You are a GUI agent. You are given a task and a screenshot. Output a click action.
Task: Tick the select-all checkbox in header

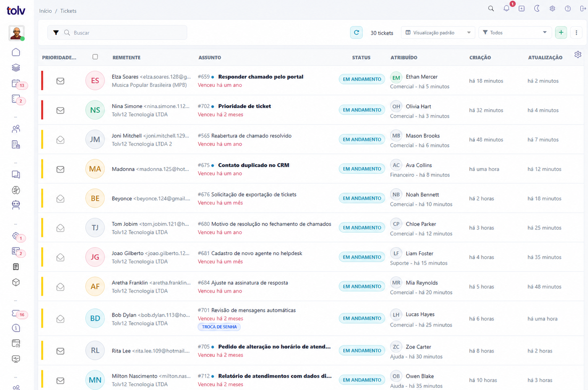click(x=95, y=57)
